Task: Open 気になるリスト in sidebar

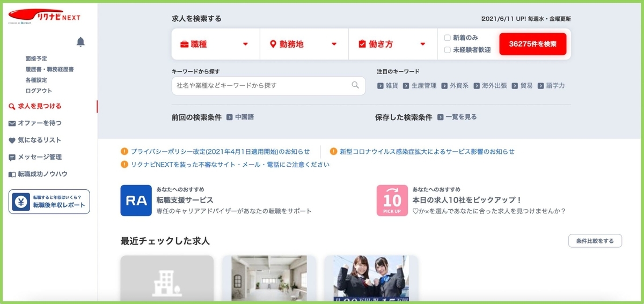Action: pos(40,140)
